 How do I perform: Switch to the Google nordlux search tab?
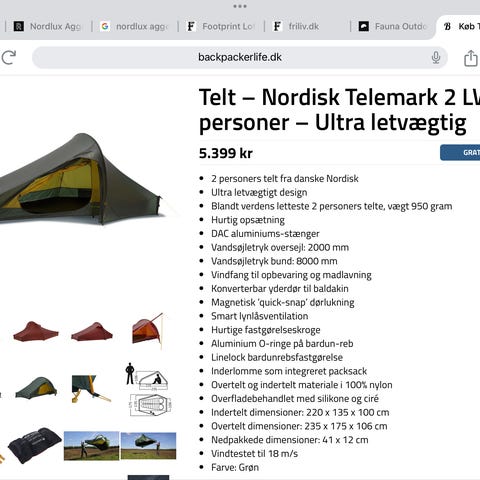pyautogui.click(x=135, y=26)
